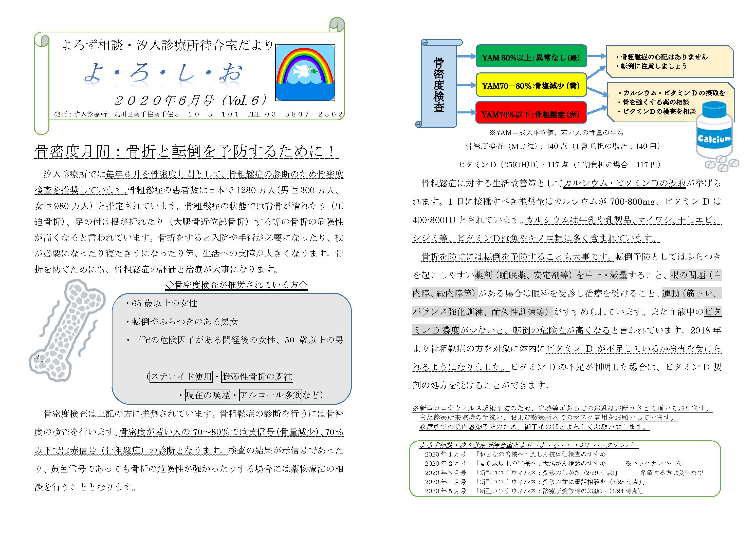The height and width of the screenshot is (534, 756).
Task: Click the notice ※新型コロナウィルス感染予防のため
Action: point(562,408)
